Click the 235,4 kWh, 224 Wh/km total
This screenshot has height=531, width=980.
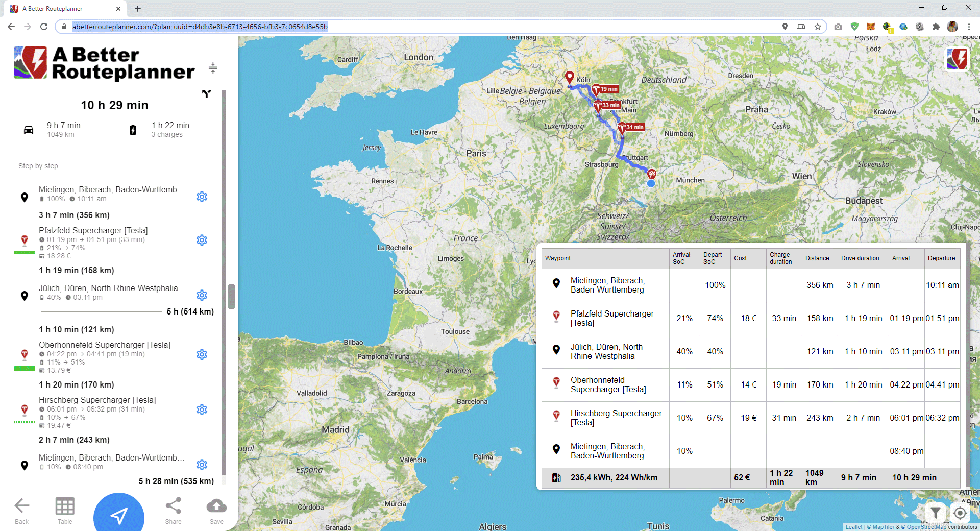coord(614,477)
